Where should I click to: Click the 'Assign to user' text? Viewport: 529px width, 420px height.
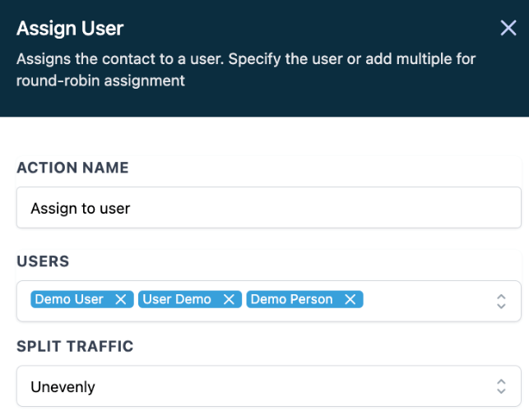click(81, 208)
